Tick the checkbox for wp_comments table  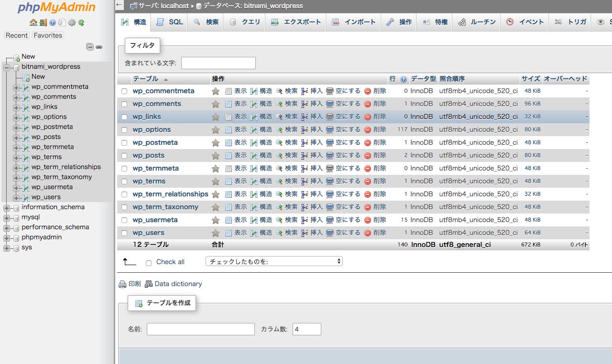tap(124, 104)
